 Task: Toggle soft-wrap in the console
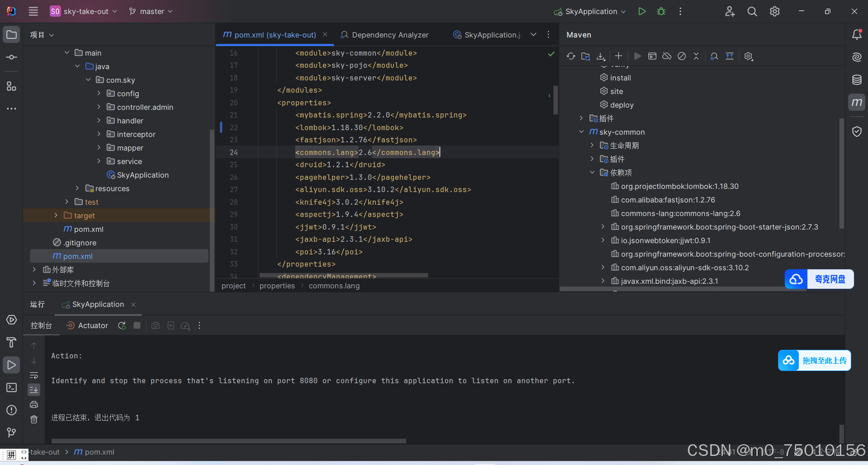point(34,376)
